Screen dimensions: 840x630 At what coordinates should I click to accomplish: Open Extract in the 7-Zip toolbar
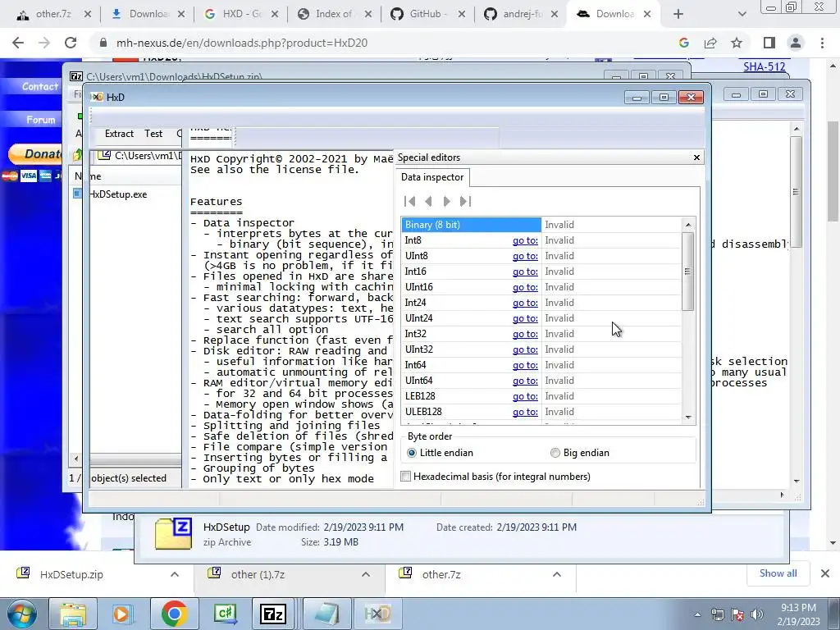coord(119,134)
